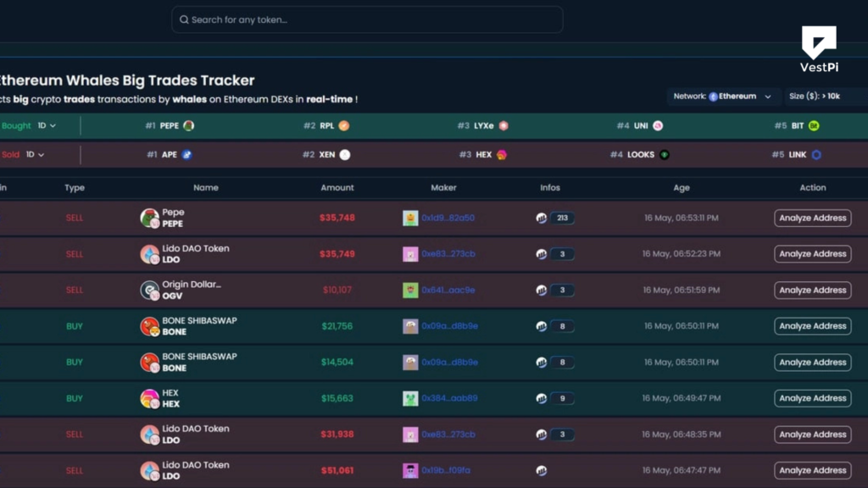Click Analyze Address on the Pepe row

pyautogui.click(x=812, y=218)
